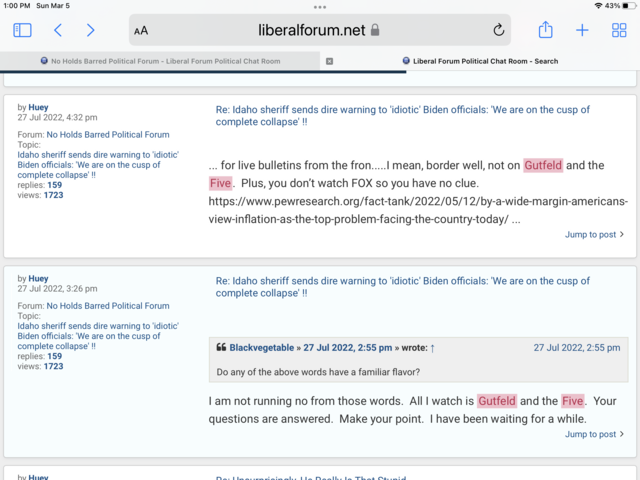The image size is (640, 480).
Task: Open Huey's profile on the 4:32 pm post
Action: [x=38, y=107]
